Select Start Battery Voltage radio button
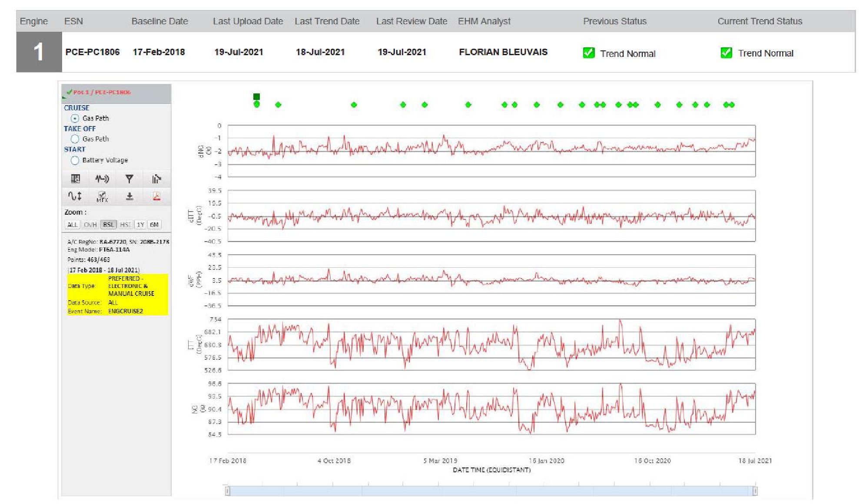The height and width of the screenshot is (504, 866). point(75,160)
